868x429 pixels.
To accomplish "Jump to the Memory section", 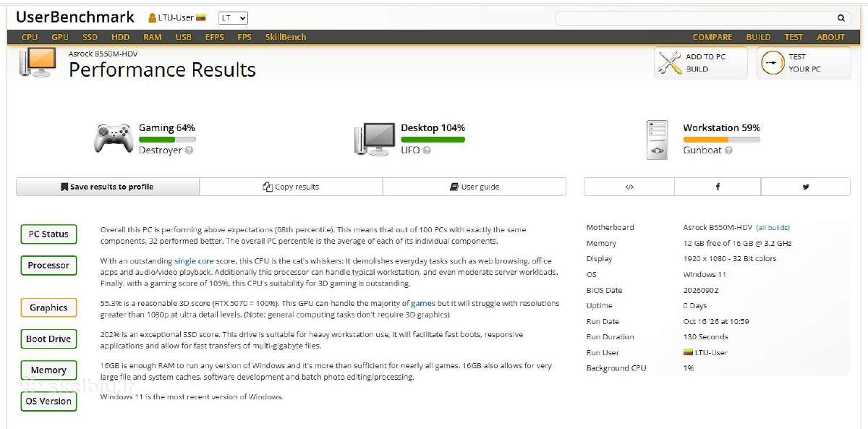I will point(48,370).
